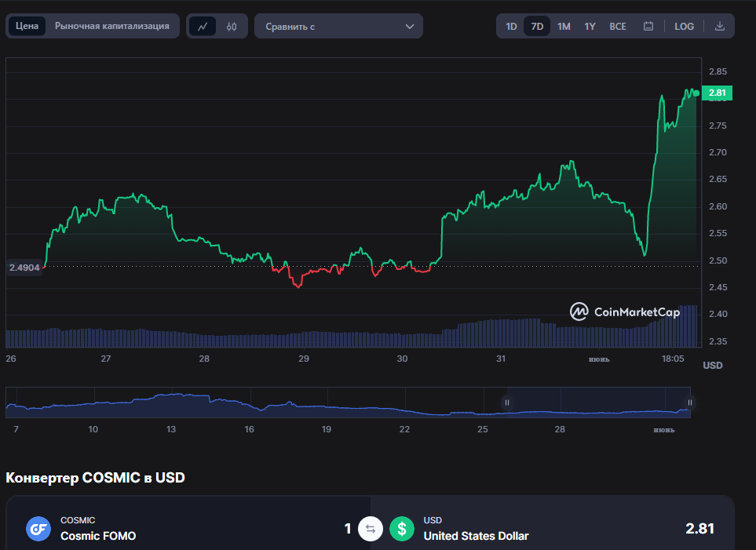Screen dimensions: 756x550
Task: Click the 2.81 current price label
Action: pyautogui.click(x=717, y=93)
